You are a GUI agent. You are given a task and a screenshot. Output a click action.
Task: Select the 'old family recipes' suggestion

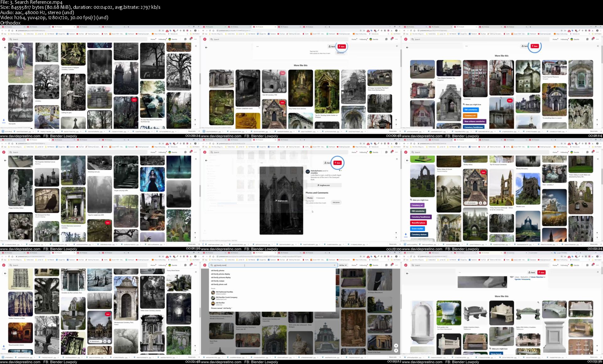pos(218,281)
